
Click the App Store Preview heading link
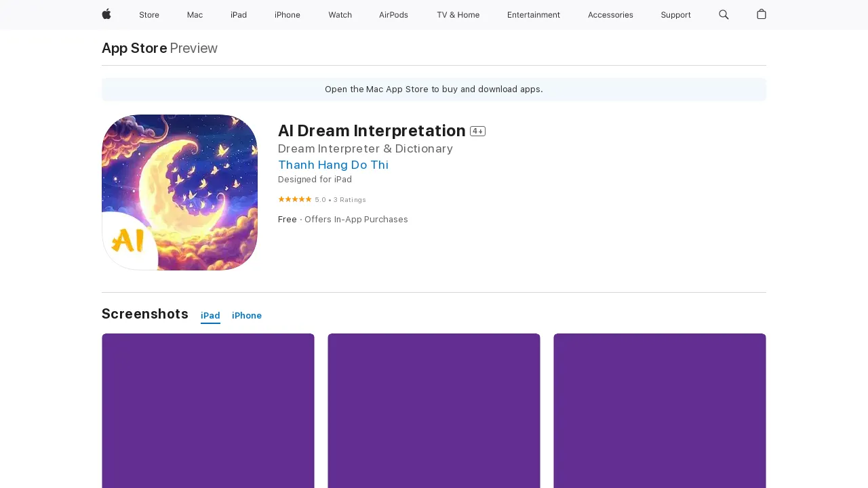tap(134, 48)
